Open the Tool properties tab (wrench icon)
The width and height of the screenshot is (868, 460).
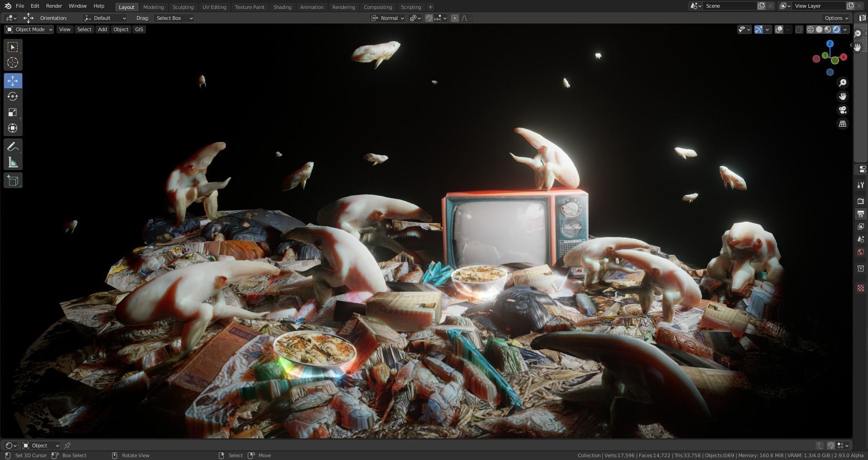coord(861,185)
